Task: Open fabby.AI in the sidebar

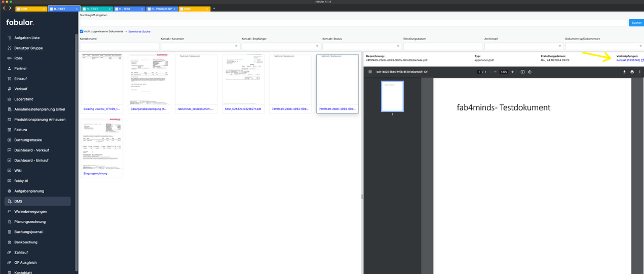Action: [x=37, y=181]
